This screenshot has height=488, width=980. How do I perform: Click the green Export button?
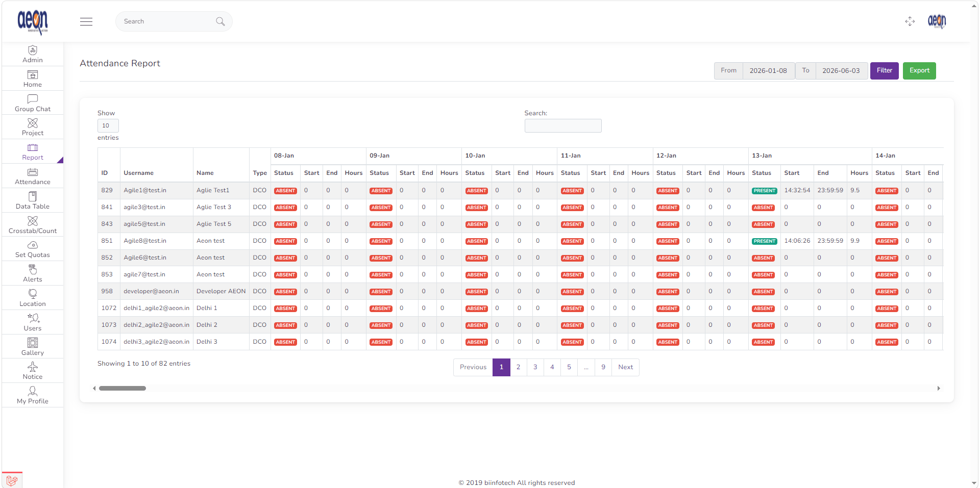(x=919, y=70)
